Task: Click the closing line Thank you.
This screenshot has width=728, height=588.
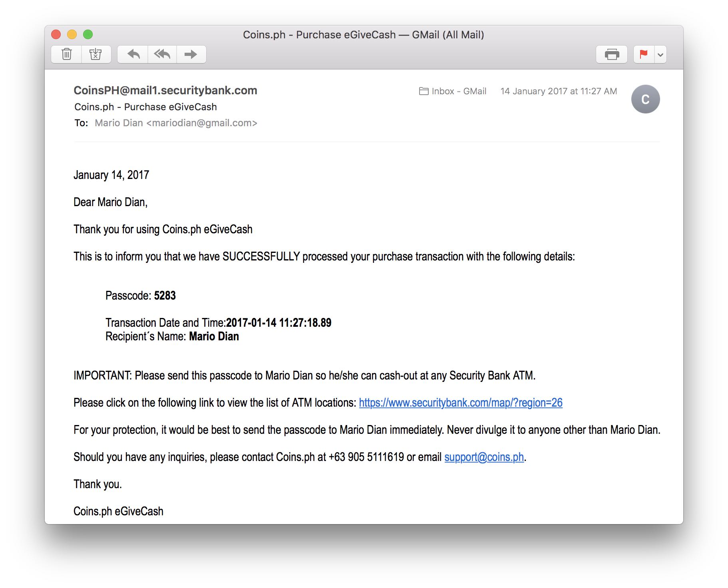Action: (x=97, y=484)
